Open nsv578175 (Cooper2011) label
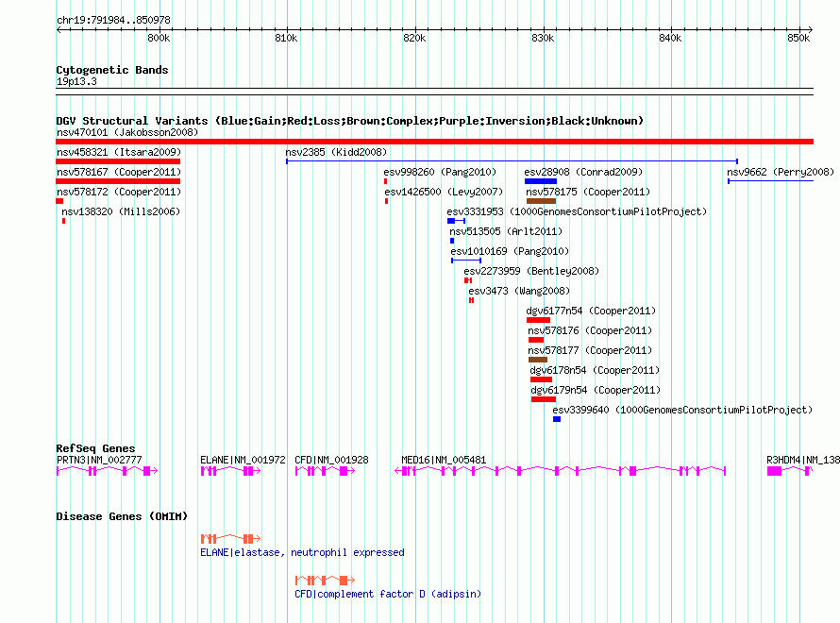Image resolution: width=840 pixels, height=623 pixels. pos(588,192)
